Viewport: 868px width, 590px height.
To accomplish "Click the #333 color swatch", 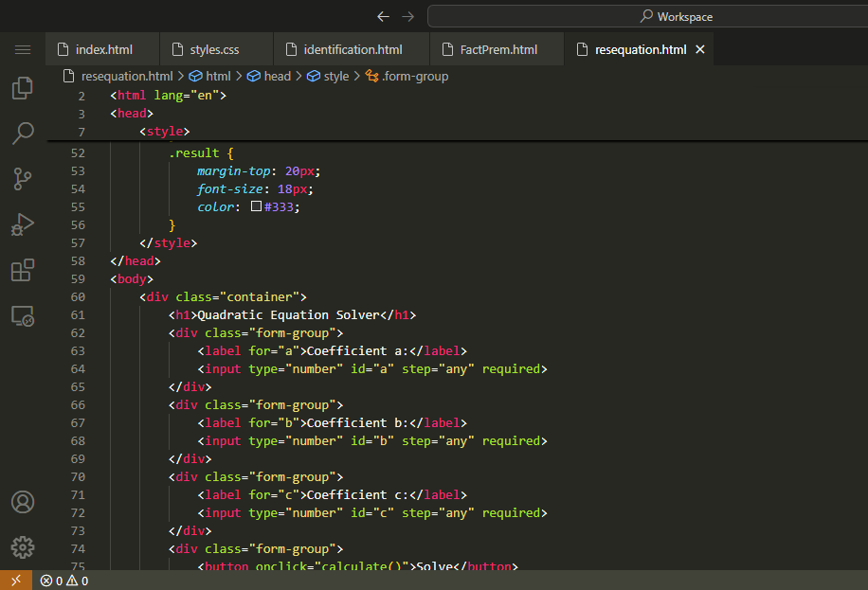I will pos(256,206).
